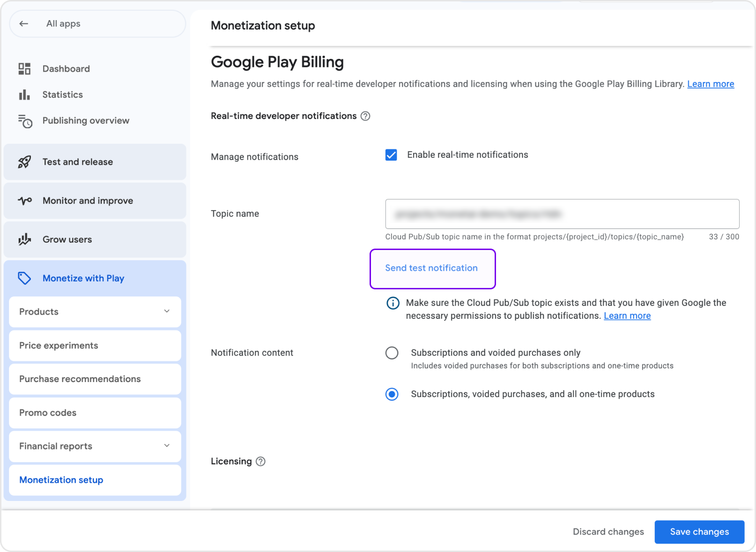Open the Dashboard menu item
The height and width of the screenshot is (552, 756).
(66, 69)
